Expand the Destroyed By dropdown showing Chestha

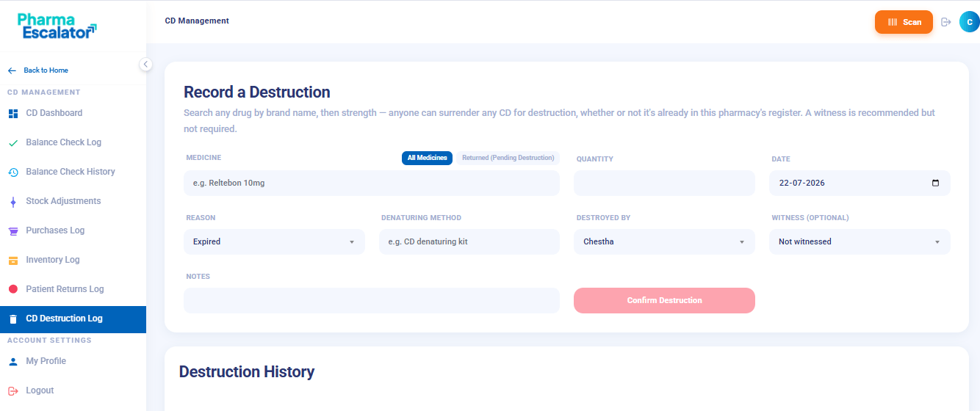(664, 241)
